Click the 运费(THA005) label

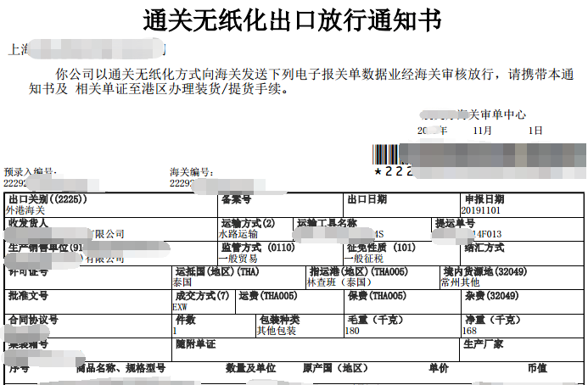tap(268, 296)
